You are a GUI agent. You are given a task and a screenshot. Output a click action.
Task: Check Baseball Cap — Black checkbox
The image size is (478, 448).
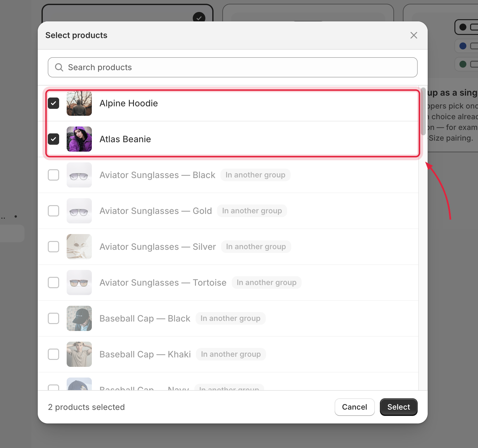(x=53, y=318)
